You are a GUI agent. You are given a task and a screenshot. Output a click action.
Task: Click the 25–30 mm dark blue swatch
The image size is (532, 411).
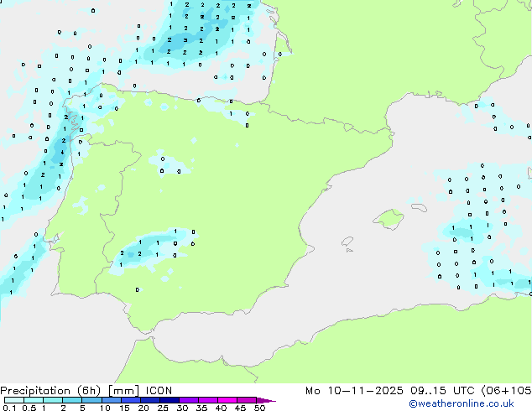click(x=169, y=400)
